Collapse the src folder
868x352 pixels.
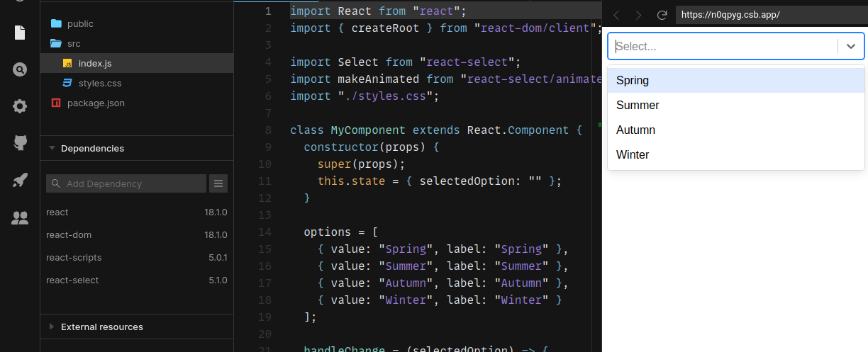pyautogui.click(x=137, y=43)
